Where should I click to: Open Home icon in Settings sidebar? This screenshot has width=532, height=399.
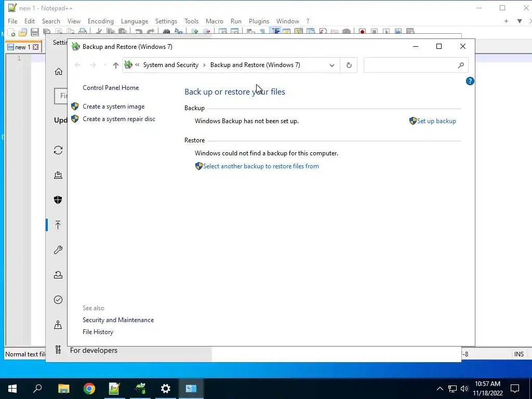pyautogui.click(x=58, y=72)
